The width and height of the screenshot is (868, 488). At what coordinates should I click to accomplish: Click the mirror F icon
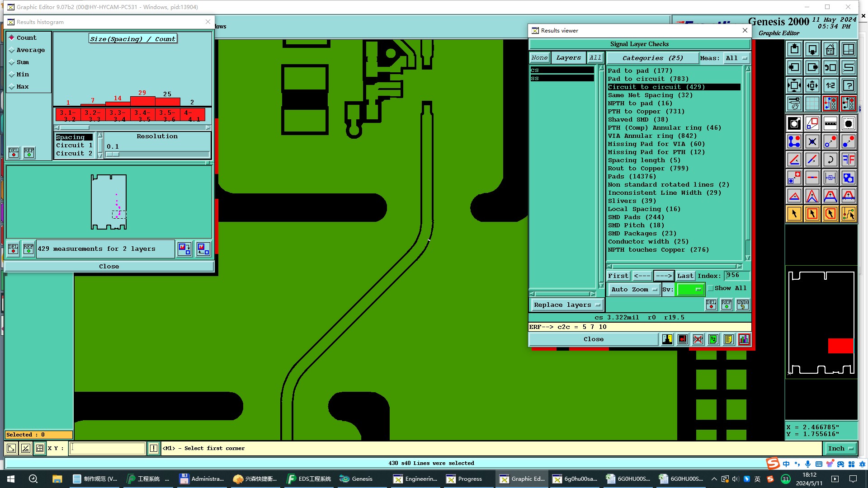[x=849, y=160]
